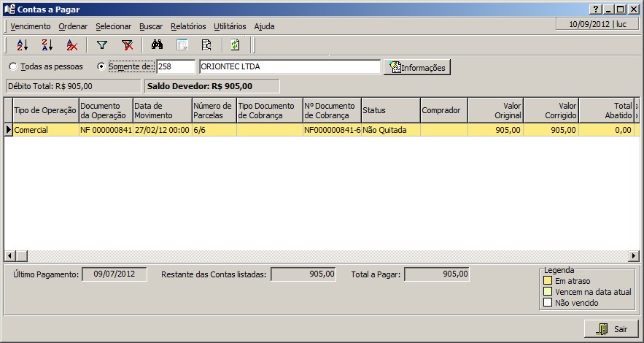This screenshot has height=343, width=644.
Task: Select the 'Todas as pessoas' radio option
Action: [13, 66]
